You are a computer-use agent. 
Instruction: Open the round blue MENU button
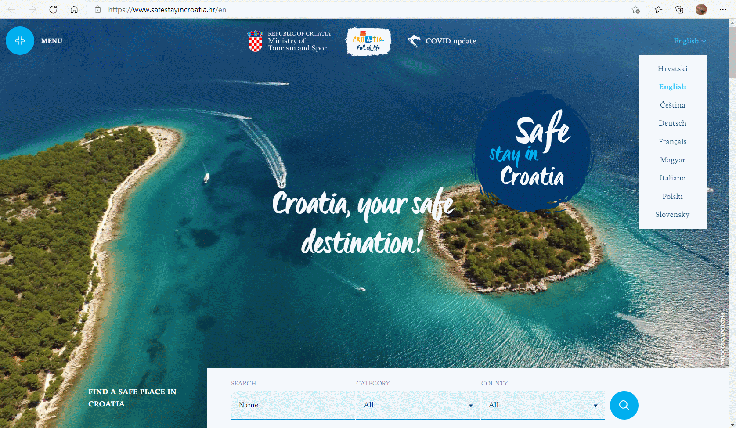click(x=20, y=41)
